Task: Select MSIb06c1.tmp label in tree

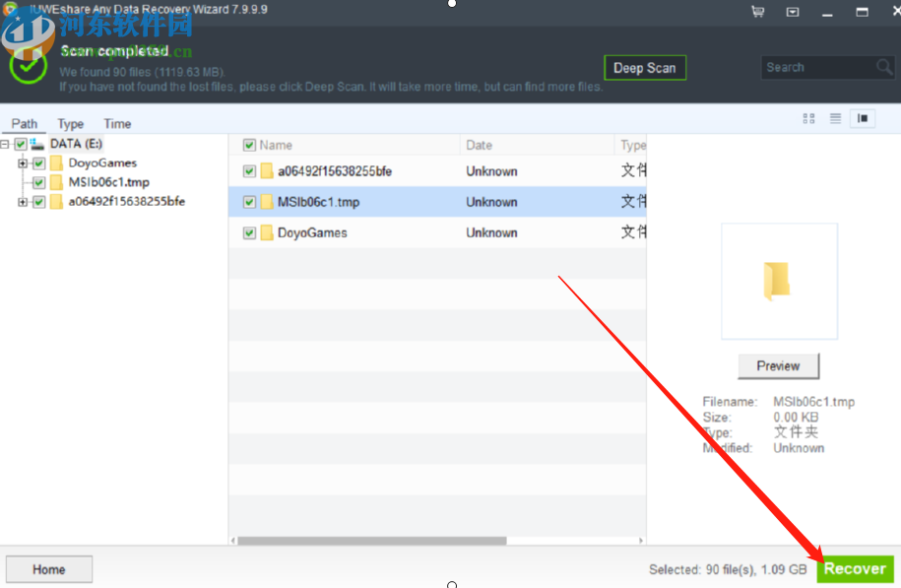Action: [108, 182]
